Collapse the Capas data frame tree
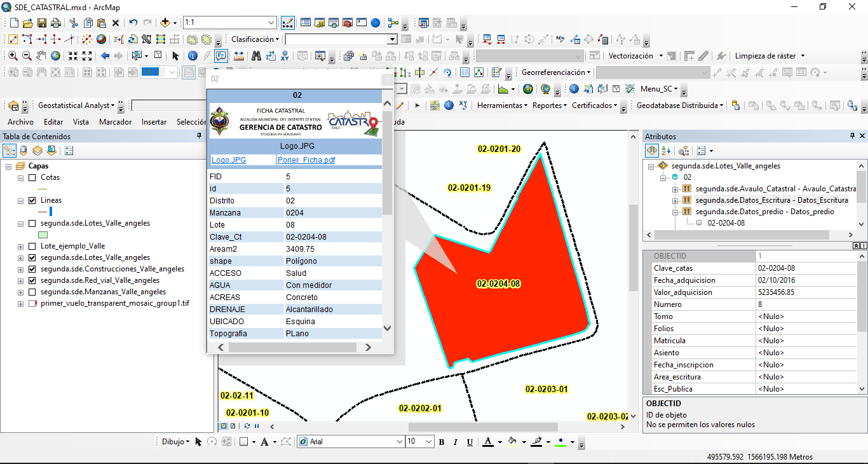The height and width of the screenshot is (464, 868). coord(9,167)
